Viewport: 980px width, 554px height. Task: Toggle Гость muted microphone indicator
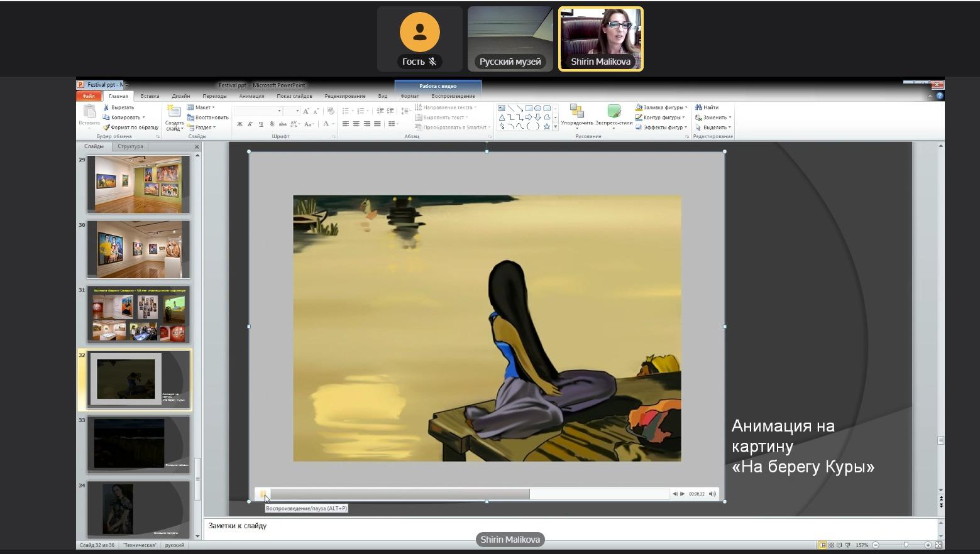pyautogui.click(x=432, y=62)
